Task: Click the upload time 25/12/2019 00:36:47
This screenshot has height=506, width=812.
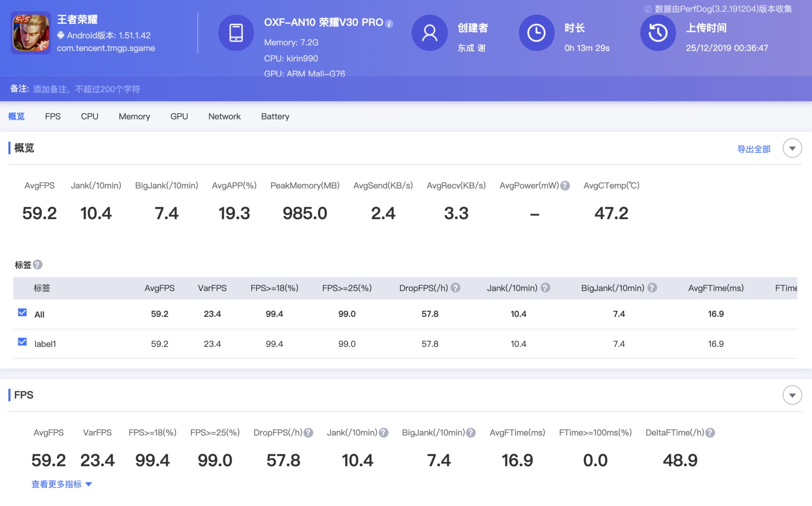Action: 727,48
